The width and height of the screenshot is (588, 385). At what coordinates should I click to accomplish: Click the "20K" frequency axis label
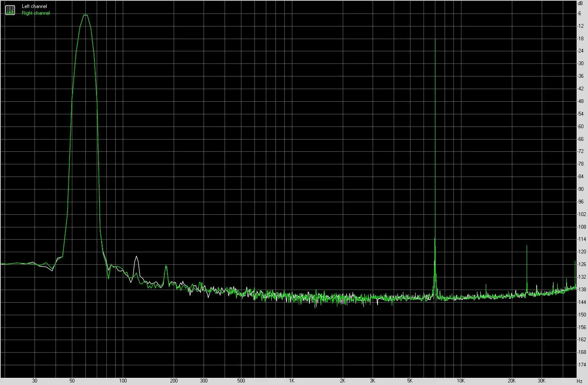coord(511,381)
